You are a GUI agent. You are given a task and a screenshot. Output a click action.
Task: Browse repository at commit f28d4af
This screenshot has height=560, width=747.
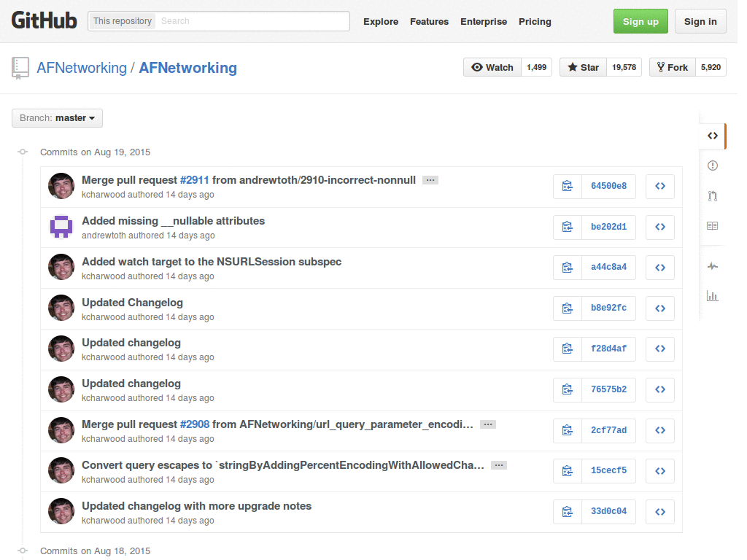tap(659, 349)
